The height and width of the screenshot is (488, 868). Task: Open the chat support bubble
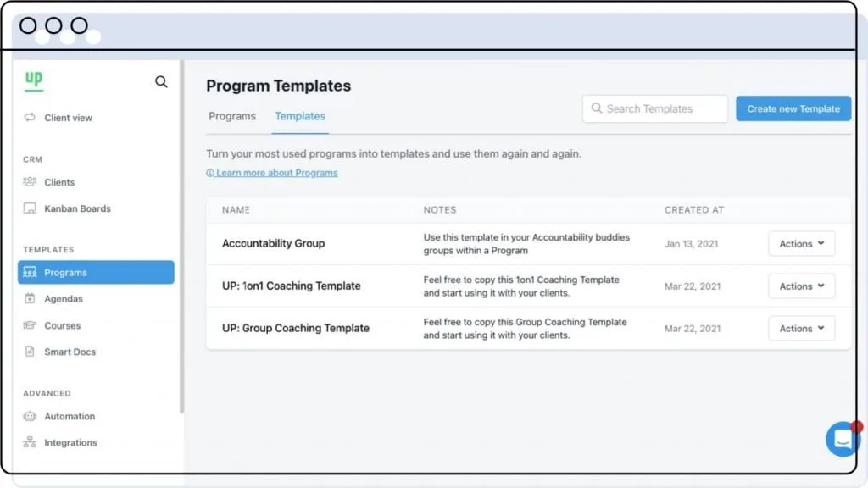(843, 439)
